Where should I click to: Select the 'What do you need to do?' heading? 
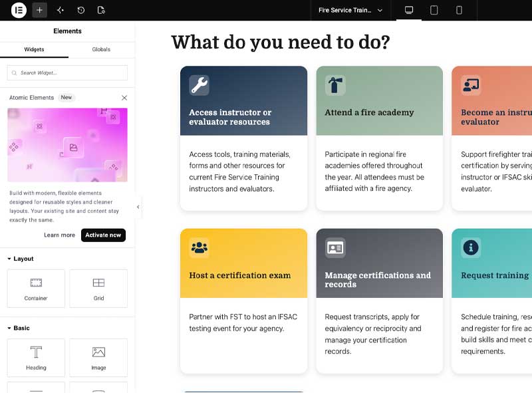tap(281, 43)
